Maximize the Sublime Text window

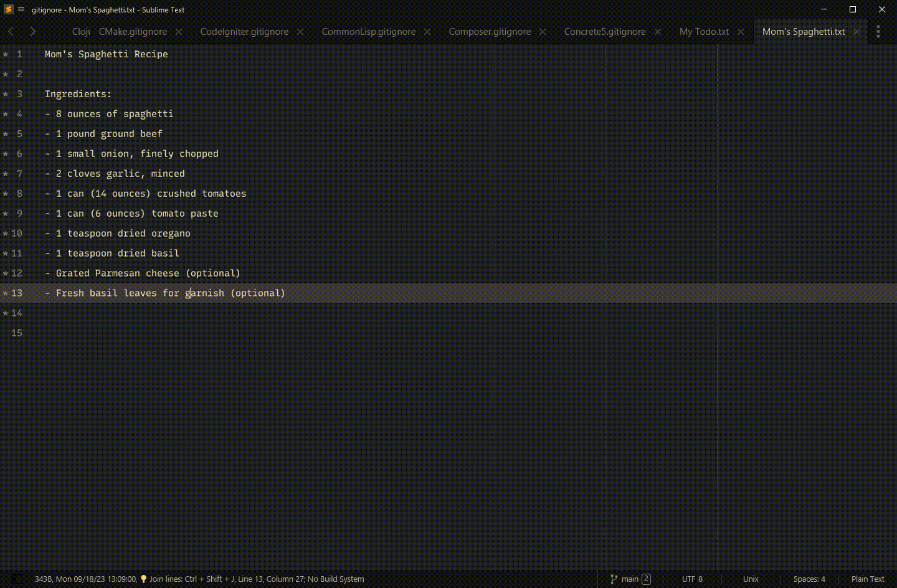(853, 9)
